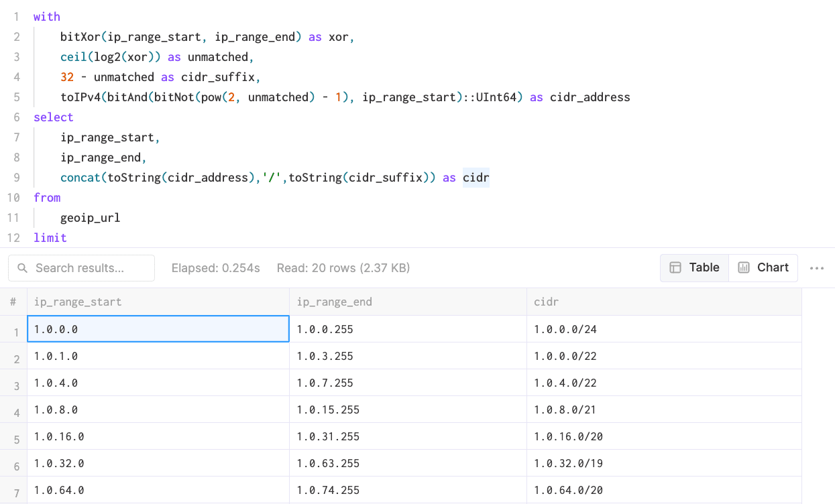
Task: Click the Table view grid icon
Action: point(675,267)
